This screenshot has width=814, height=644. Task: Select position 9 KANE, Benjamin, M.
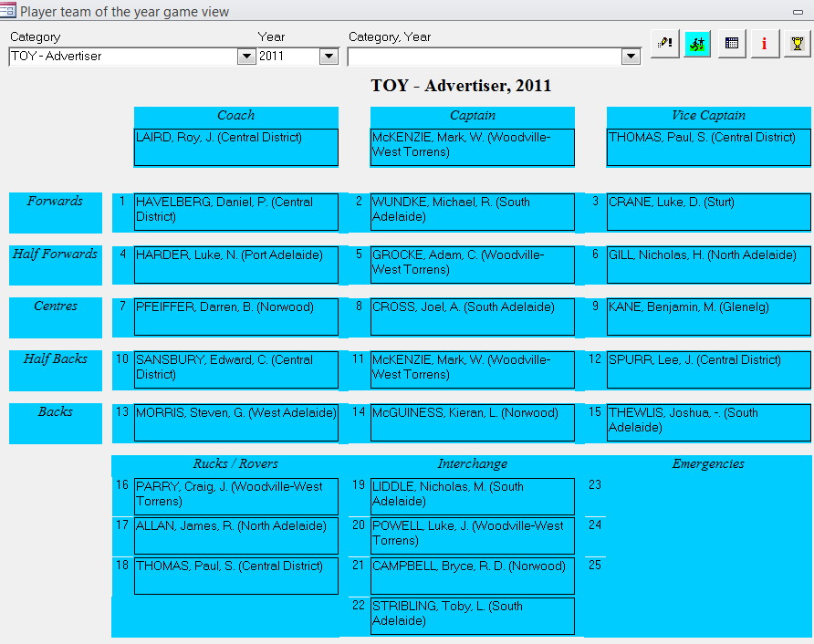709,317
